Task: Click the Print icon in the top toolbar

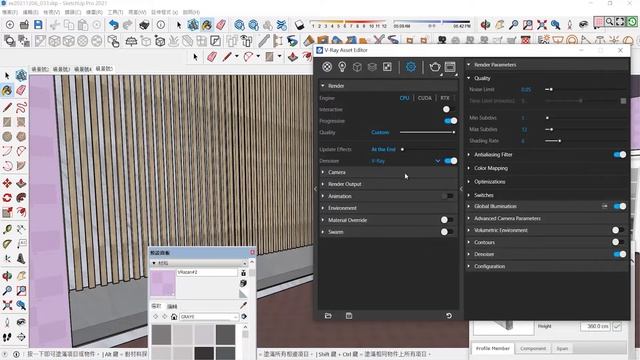Action: click(x=144, y=25)
